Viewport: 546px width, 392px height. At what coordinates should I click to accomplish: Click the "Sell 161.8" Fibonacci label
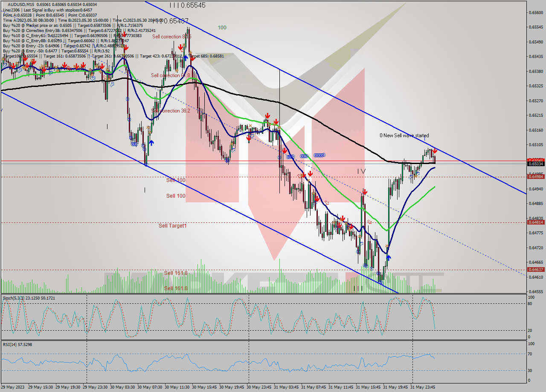pyautogui.click(x=175, y=273)
